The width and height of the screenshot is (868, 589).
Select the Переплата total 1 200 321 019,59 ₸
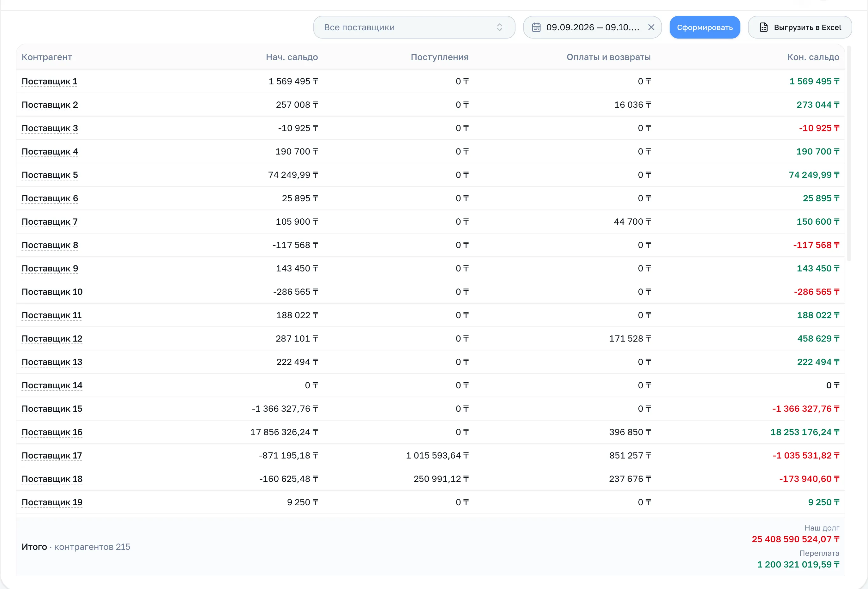pos(798,564)
